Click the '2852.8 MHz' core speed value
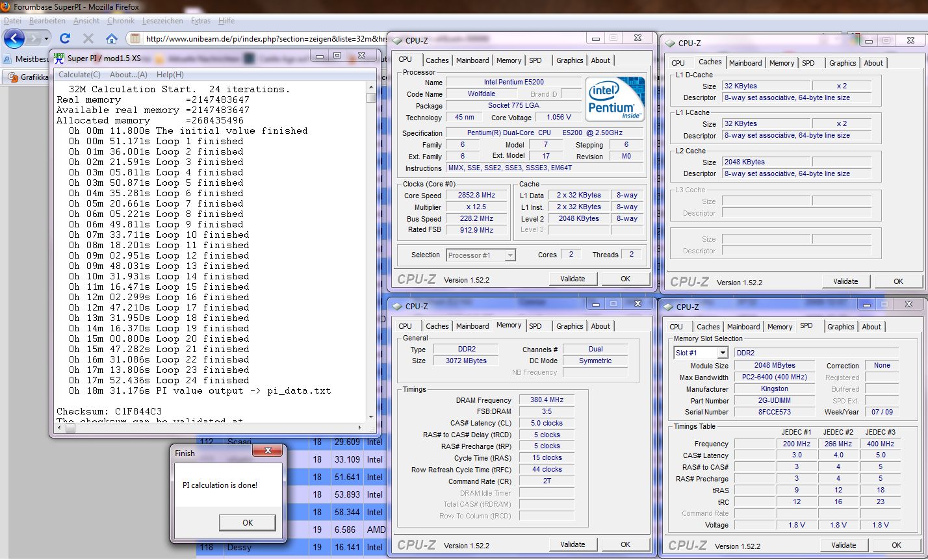 477,196
